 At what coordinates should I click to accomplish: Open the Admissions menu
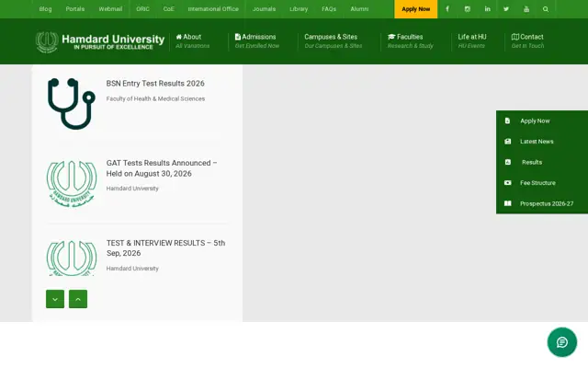(257, 40)
